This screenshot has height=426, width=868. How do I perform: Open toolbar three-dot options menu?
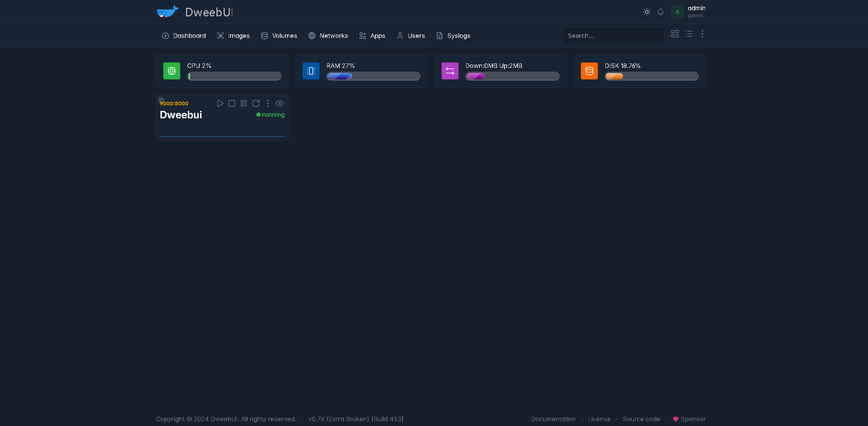click(x=702, y=34)
